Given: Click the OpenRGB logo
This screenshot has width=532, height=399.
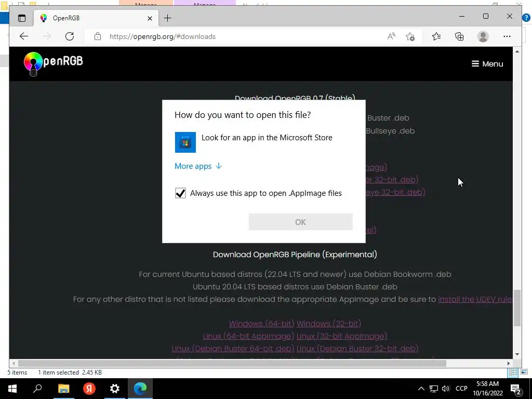Looking at the screenshot, I should [x=54, y=63].
